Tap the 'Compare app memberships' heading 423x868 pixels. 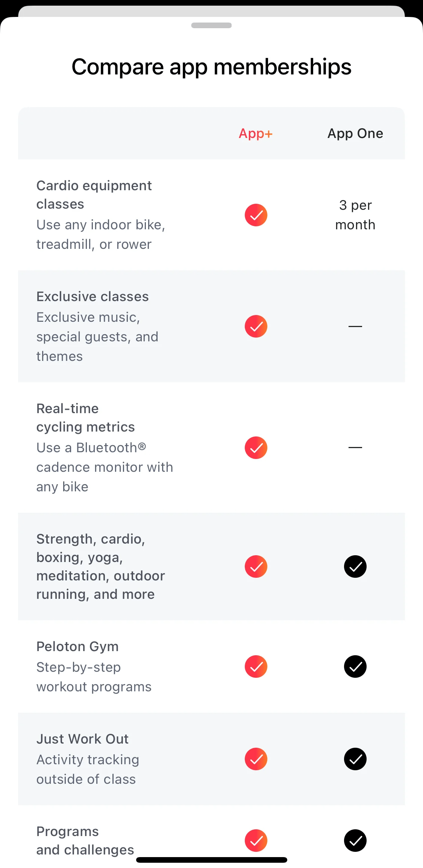tap(211, 67)
